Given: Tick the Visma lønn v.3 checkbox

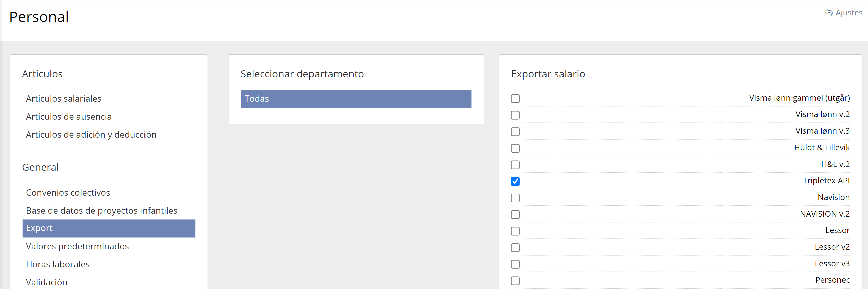Looking at the screenshot, I should (x=515, y=132).
